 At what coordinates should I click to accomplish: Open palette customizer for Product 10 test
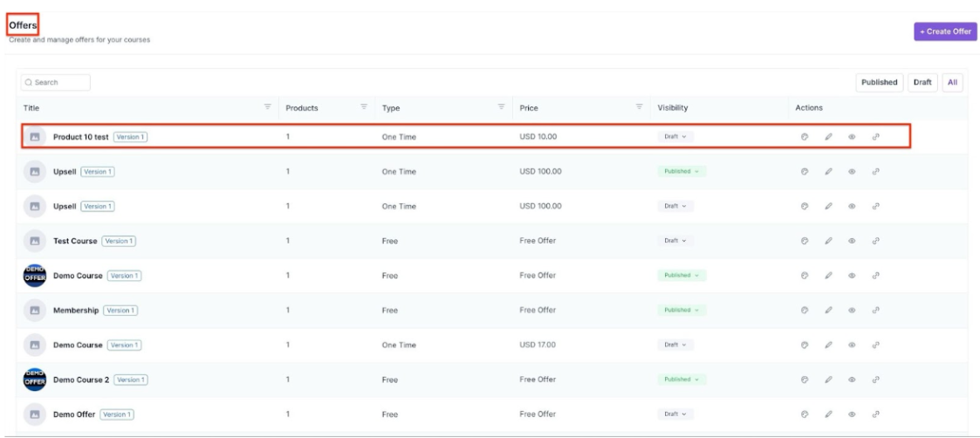click(x=805, y=137)
